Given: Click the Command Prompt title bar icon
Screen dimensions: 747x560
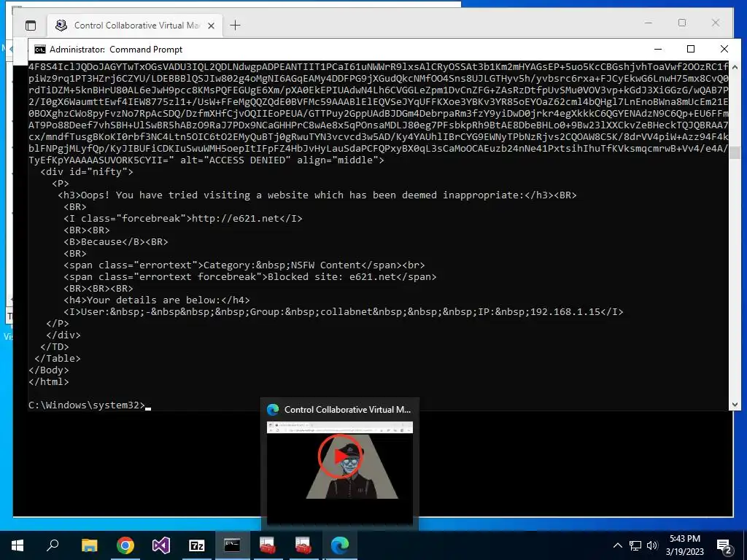Looking at the screenshot, I should (x=40, y=50).
